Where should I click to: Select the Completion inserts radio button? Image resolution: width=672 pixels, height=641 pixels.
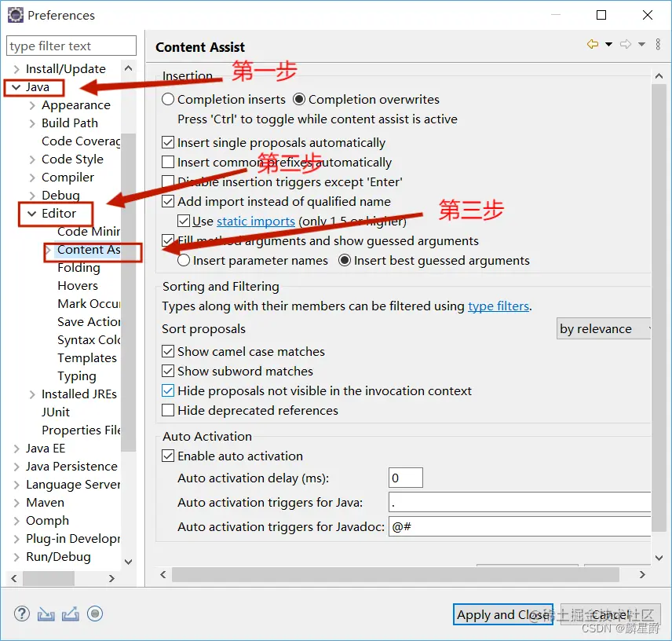(x=168, y=100)
